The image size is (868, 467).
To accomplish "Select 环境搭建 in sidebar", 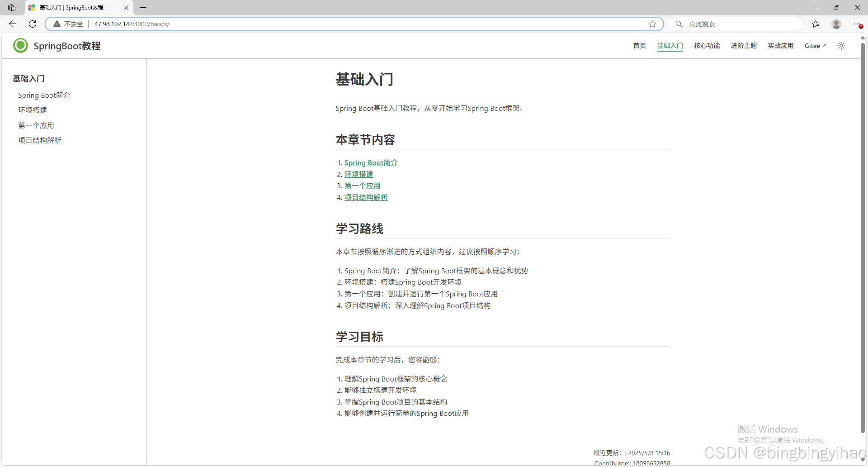I will [33, 110].
